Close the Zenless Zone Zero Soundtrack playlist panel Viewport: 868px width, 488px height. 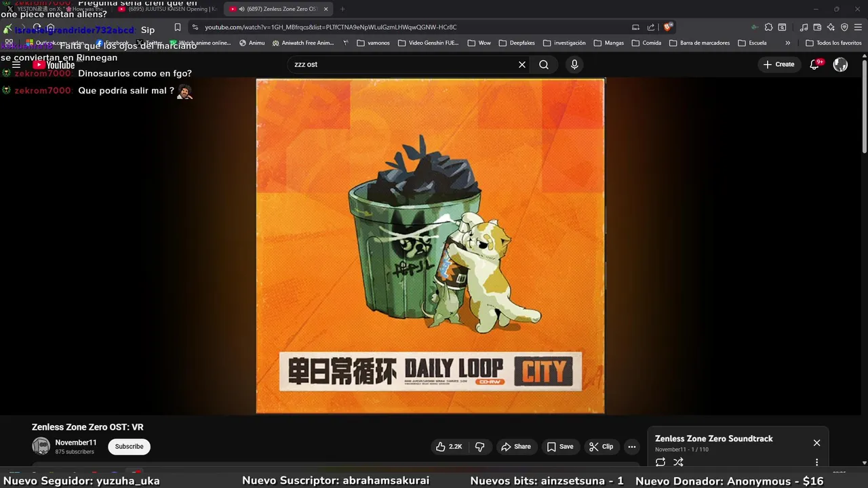pos(816,443)
